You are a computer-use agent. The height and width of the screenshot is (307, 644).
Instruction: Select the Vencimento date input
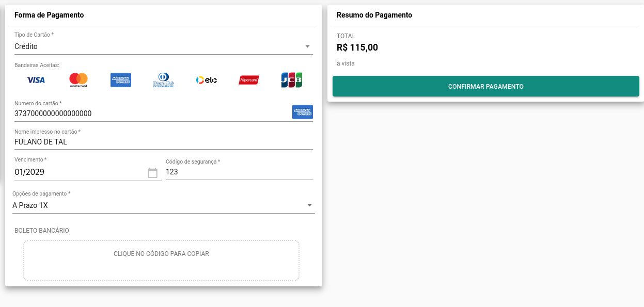pyautogui.click(x=77, y=172)
